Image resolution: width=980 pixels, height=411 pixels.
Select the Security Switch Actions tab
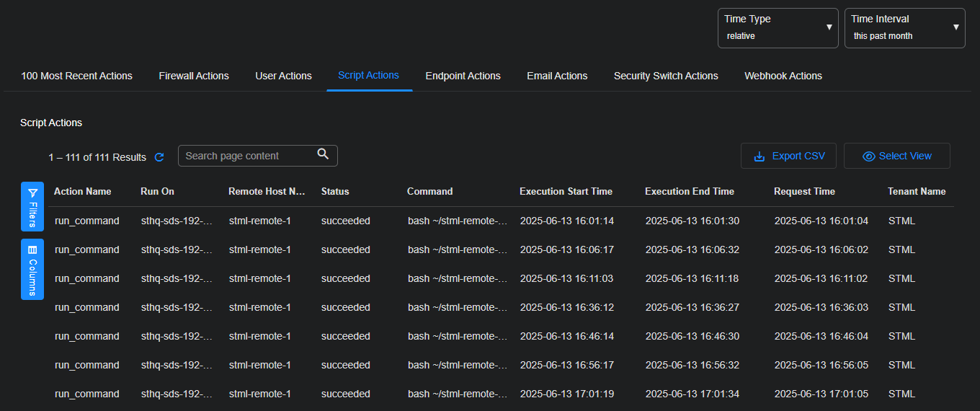pos(666,76)
